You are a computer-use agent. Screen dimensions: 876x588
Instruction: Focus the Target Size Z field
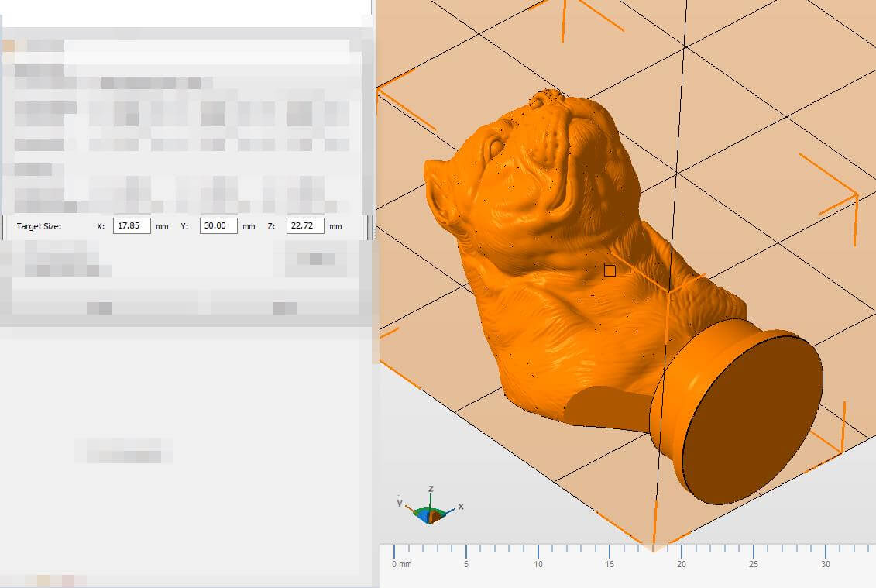tap(304, 226)
